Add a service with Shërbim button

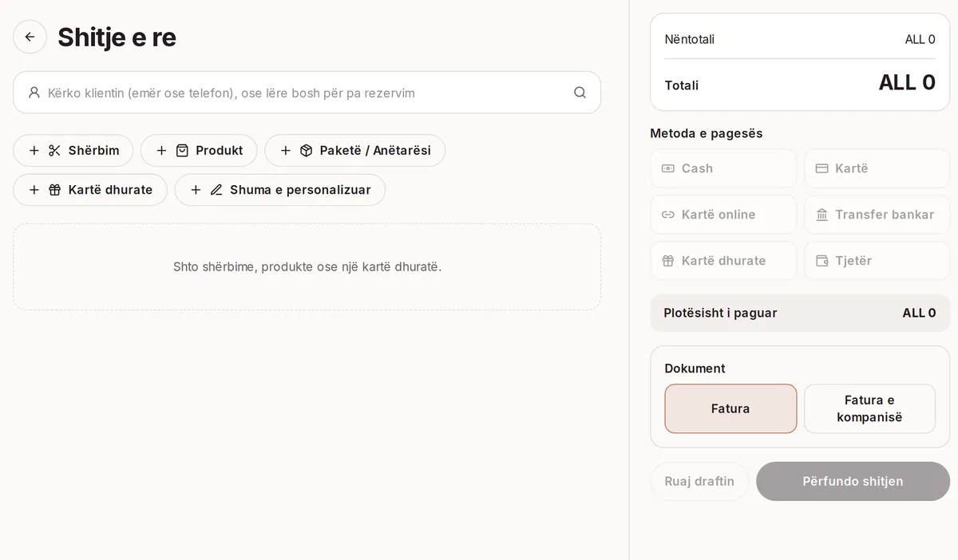click(x=73, y=151)
